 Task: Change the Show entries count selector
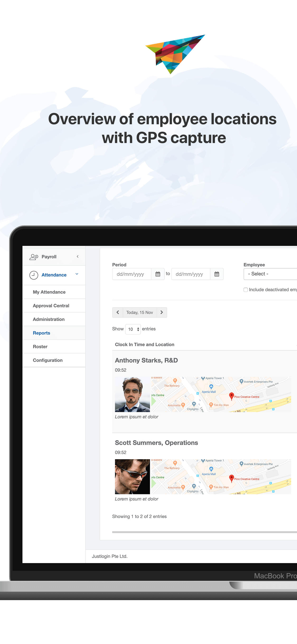point(133,329)
